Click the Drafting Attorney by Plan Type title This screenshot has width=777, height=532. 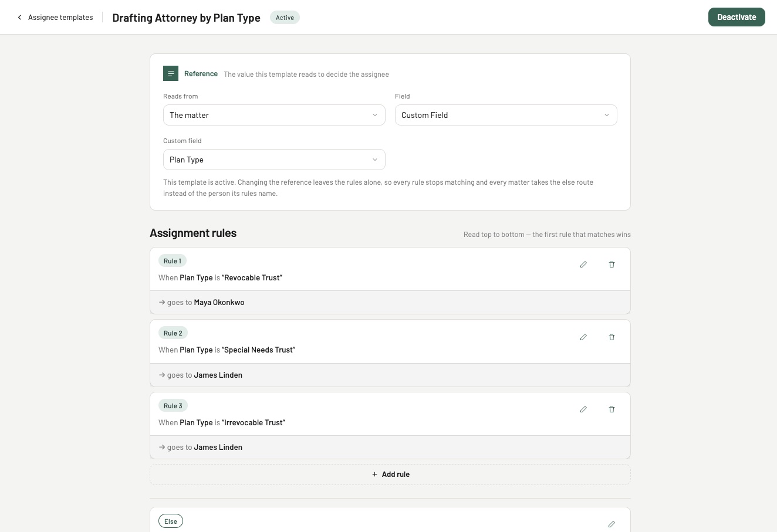coord(187,18)
